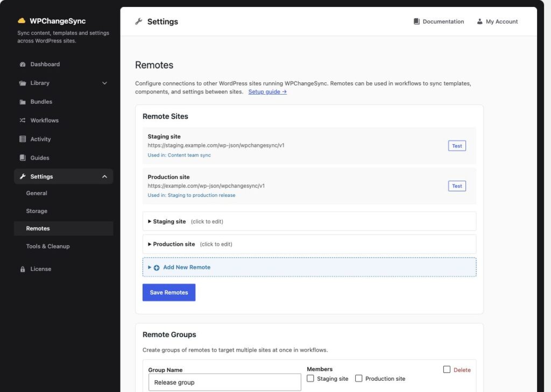Screen dimensions: 551x392
Task: Click the WPChangeSync brand title
Action: [x=58, y=21]
